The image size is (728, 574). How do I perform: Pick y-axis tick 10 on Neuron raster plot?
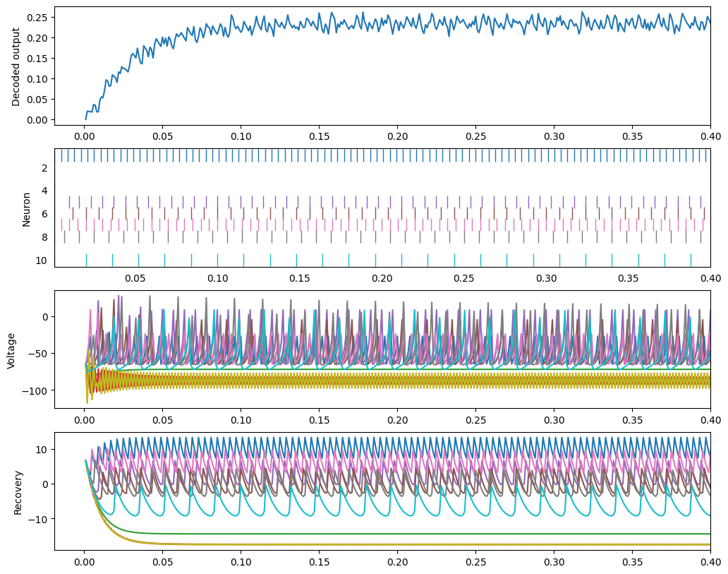coord(42,261)
